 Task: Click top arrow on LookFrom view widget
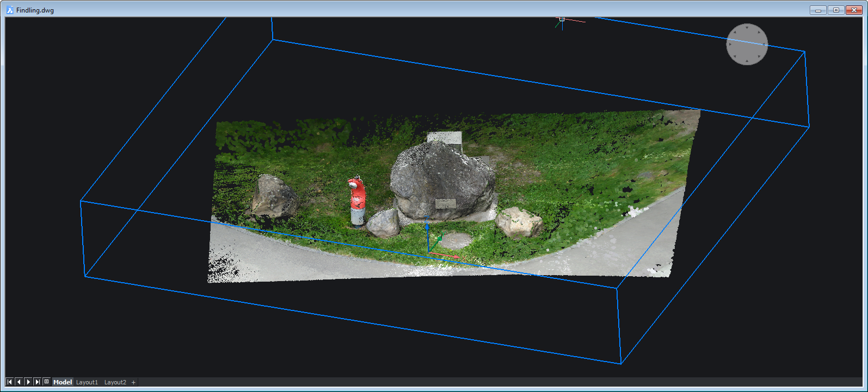(x=747, y=27)
